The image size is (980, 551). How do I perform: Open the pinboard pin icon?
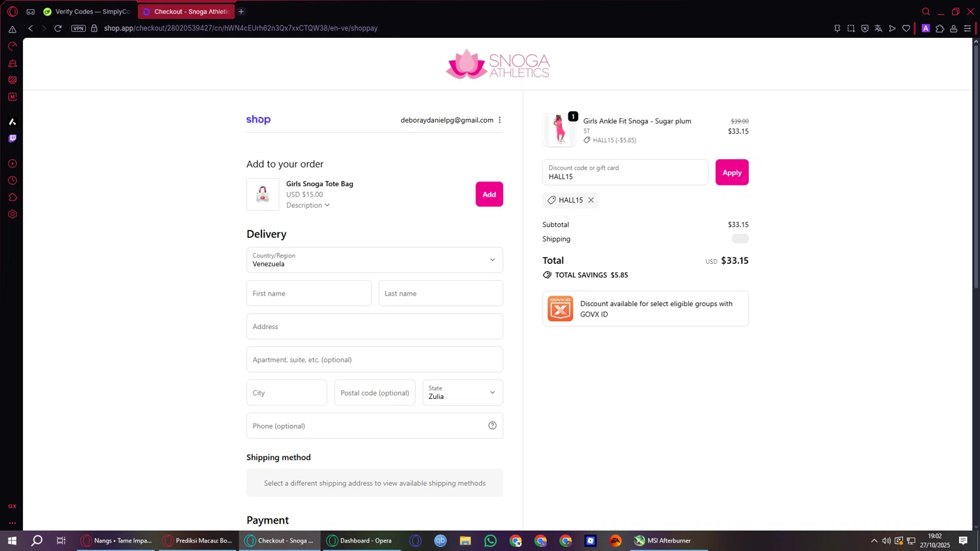(x=837, y=28)
